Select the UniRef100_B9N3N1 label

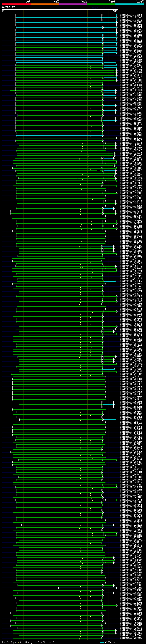click(131, 135)
